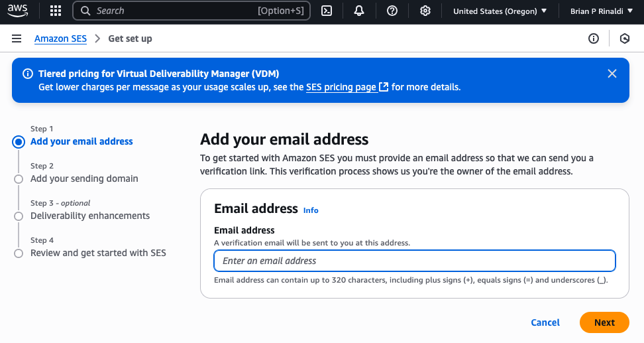Click the search magnifier icon

85,11
